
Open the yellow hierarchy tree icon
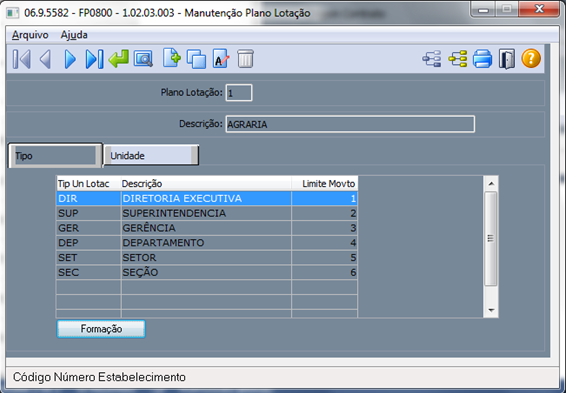click(458, 59)
